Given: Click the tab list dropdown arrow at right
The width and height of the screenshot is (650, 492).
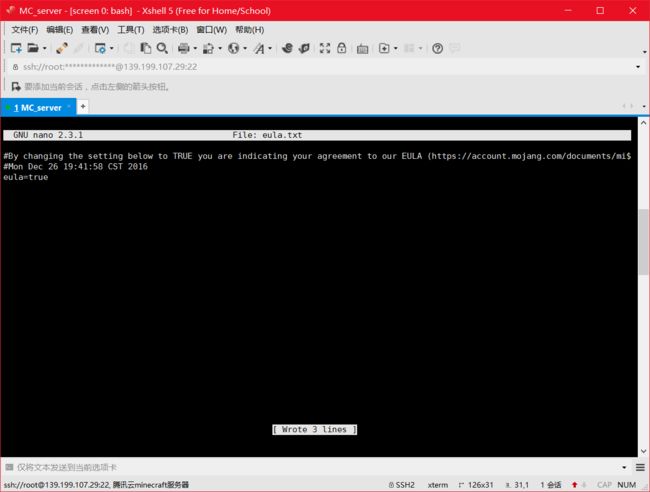Looking at the screenshot, I should [x=644, y=107].
